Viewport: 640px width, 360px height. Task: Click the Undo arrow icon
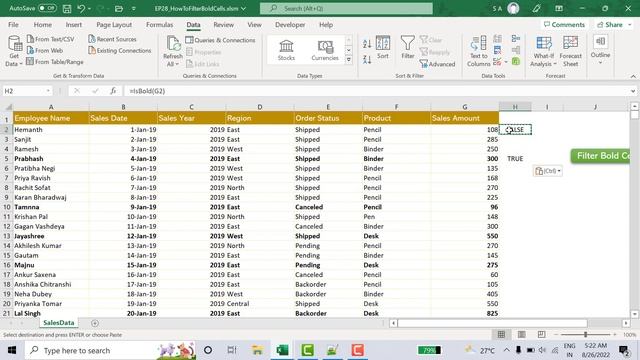81,9
